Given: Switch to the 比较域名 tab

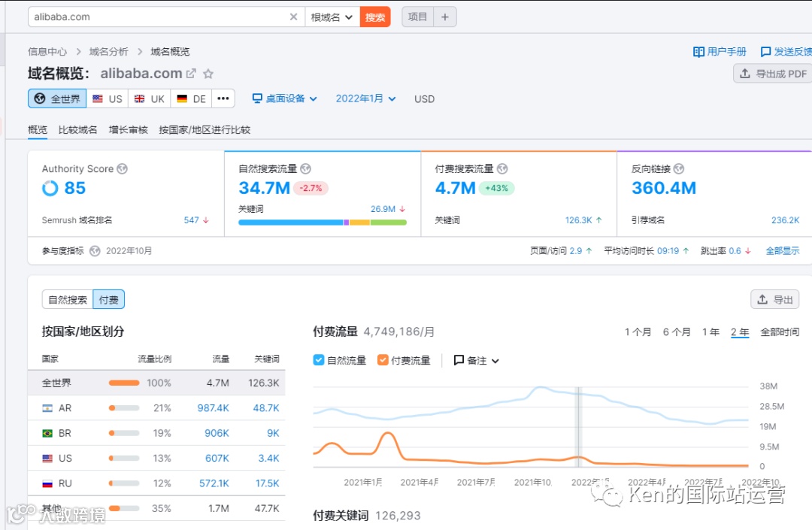Looking at the screenshot, I should [x=77, y=129].
